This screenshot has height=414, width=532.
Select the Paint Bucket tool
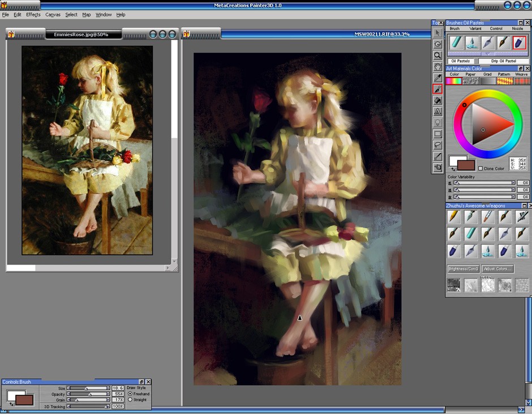[437, 100]
